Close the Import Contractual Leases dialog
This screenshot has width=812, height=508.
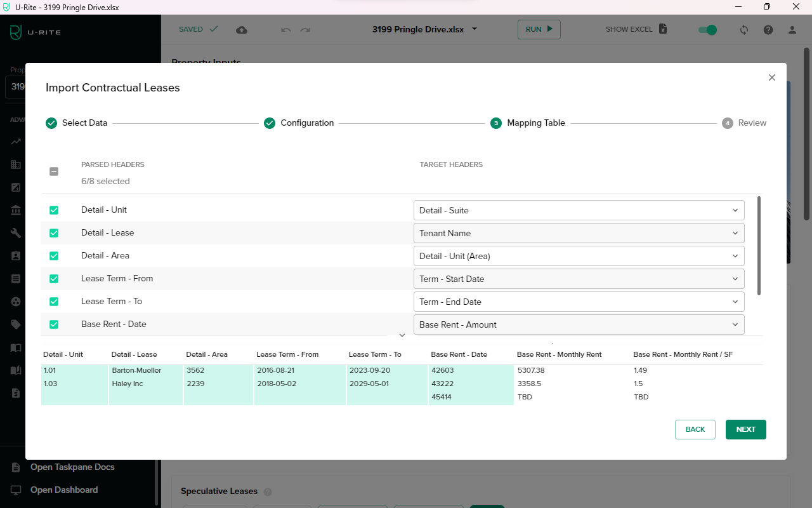click(772, 77)
